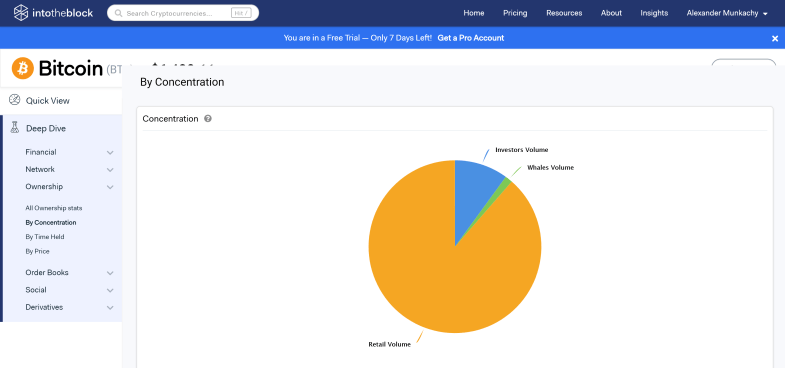Open the By Time Held page
Image resolution: width=785 pixels, height=368 pixels.
click(x=45, y=237)
